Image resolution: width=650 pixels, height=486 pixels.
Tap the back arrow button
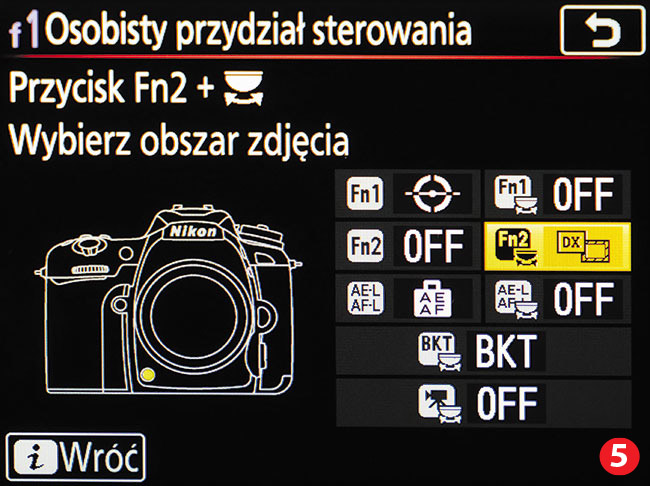[x=602, y=29]
